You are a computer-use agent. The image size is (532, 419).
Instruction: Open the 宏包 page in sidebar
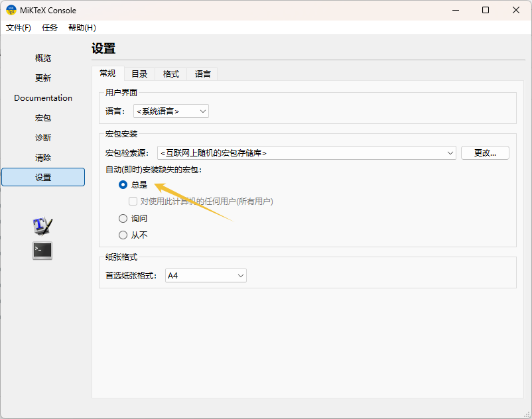(x=43, y=118)
